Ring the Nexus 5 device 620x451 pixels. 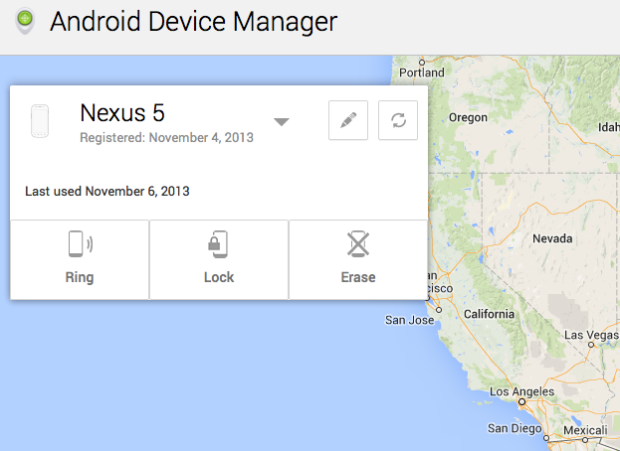(x=79, y=260)
